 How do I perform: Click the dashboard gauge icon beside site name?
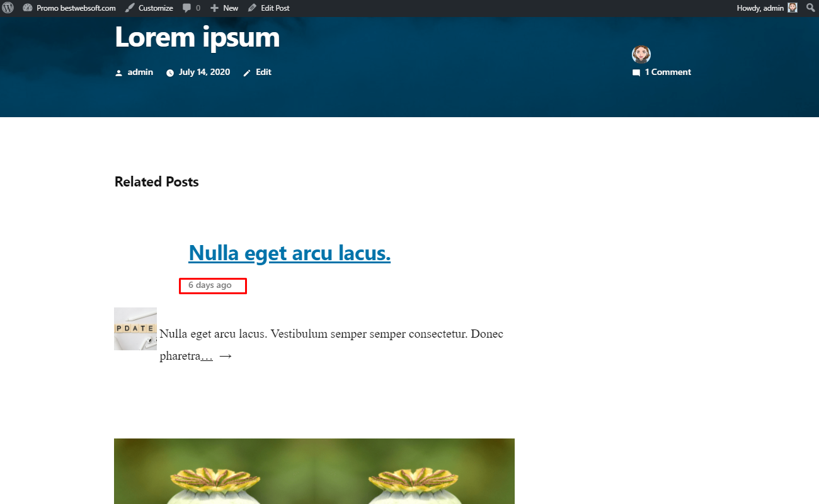tap(27, 8)
